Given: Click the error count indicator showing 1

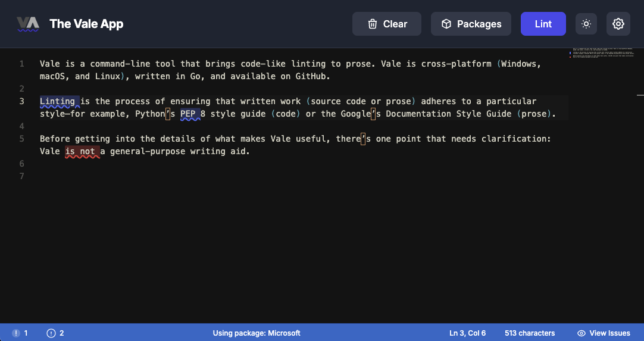Looking at the screenshot, I should [20, 333].
